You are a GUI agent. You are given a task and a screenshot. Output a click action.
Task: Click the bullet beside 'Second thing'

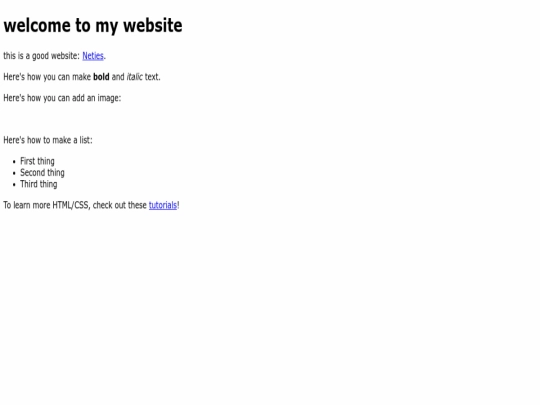pyautogui.click(x=14, y=173)
